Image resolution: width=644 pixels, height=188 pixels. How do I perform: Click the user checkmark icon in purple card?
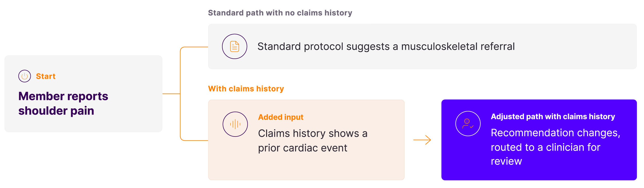click(468, 124)
